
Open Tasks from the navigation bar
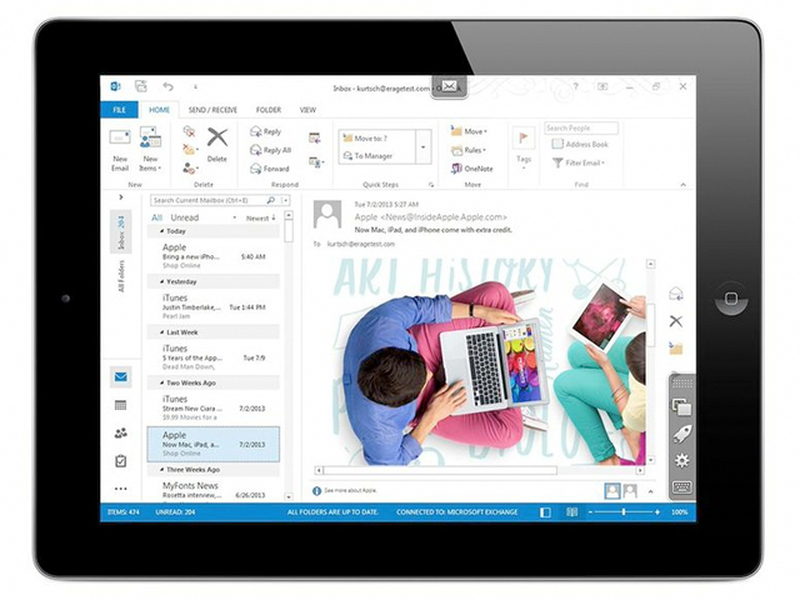[x=121, y=461]
